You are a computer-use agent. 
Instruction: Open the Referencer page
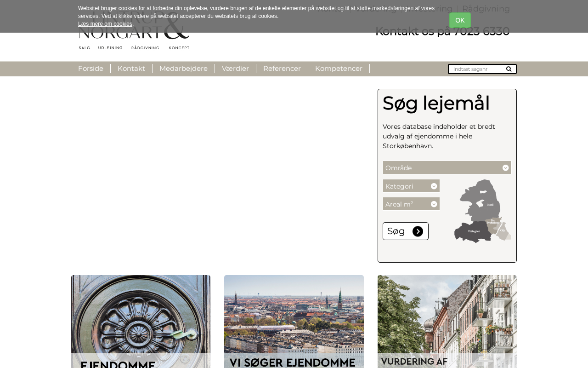point(282,69)
